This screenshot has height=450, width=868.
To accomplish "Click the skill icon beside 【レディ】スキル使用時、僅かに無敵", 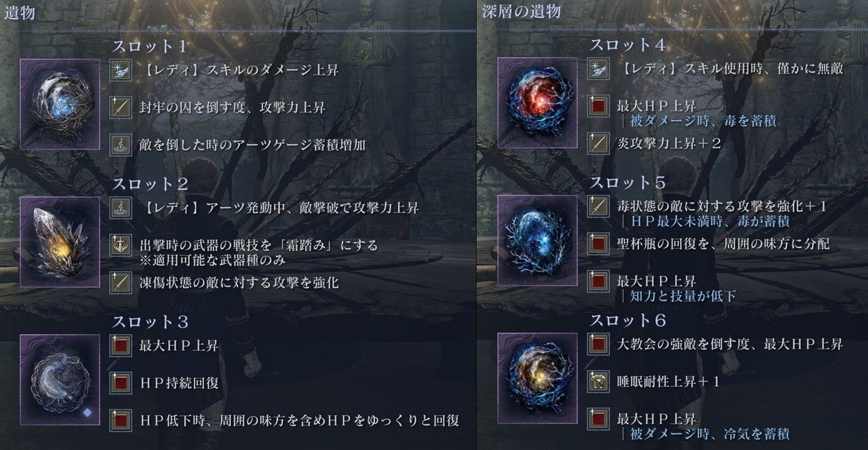I will [597, 69].
